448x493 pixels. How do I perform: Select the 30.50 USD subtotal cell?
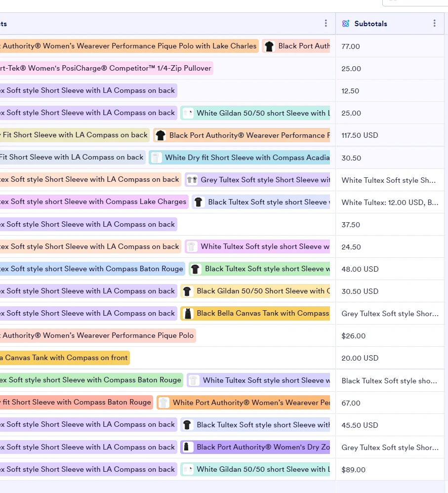[x=390, y=291]
